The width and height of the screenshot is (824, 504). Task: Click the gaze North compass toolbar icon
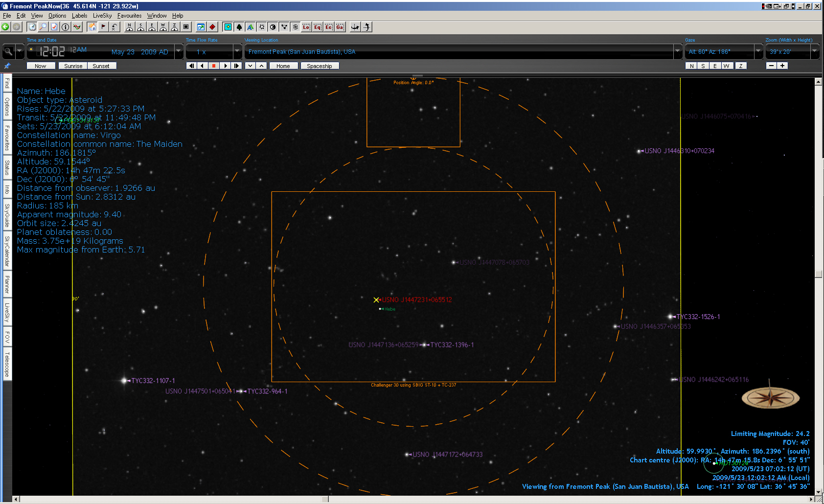tap(129, 27)
